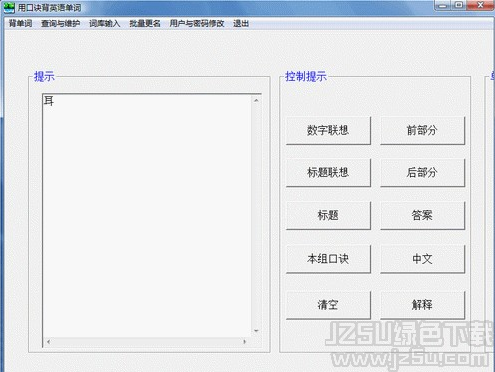Minimize the 用口诀背英语单词 window

443,5
